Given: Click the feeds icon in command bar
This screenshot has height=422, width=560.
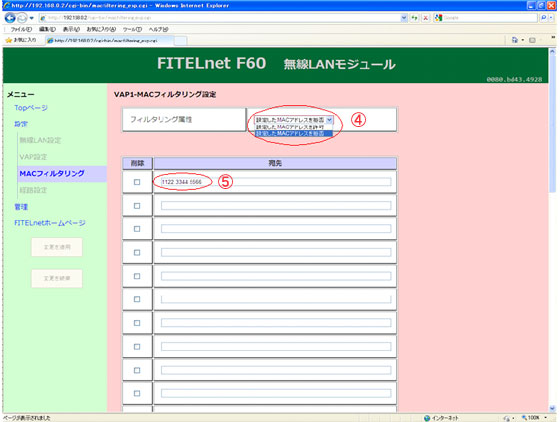Looking at the screenshot, I should [532, 40].
